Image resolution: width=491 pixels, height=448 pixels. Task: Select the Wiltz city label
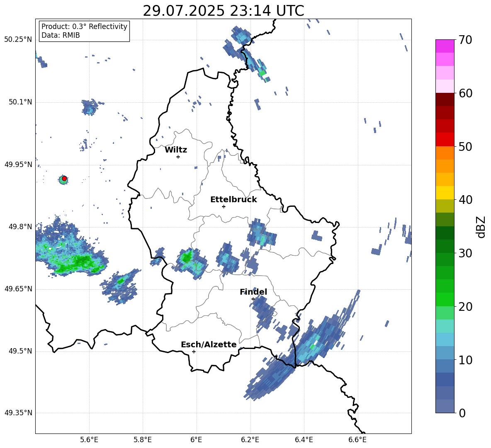(176, 150)
